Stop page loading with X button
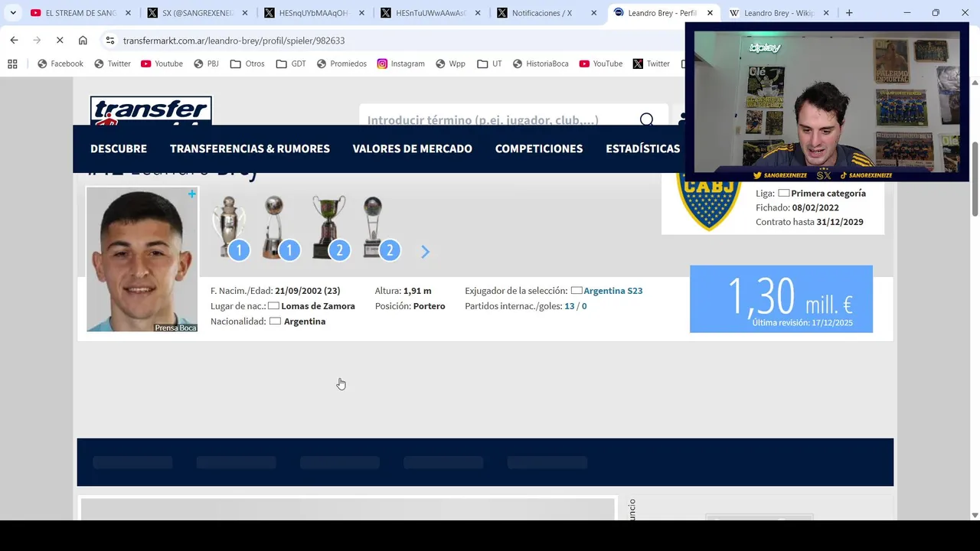Viewport: 980px width, 551px height. point(60,41)
